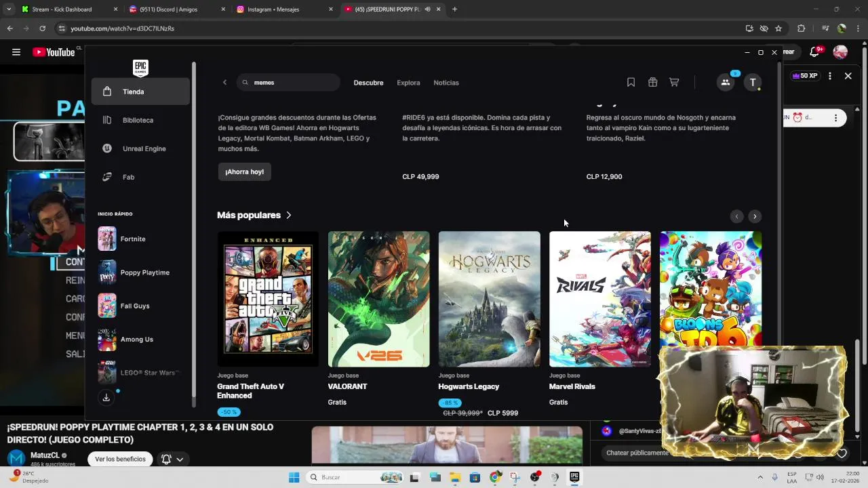Bookmark this page with the star icon

[x=778, y=28]
